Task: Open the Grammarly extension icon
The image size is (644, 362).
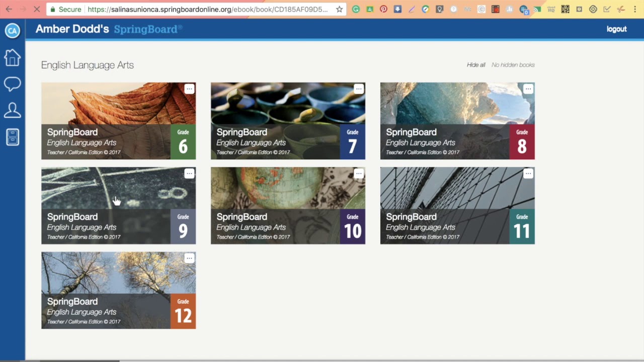Action: click(x=356, y=9)
